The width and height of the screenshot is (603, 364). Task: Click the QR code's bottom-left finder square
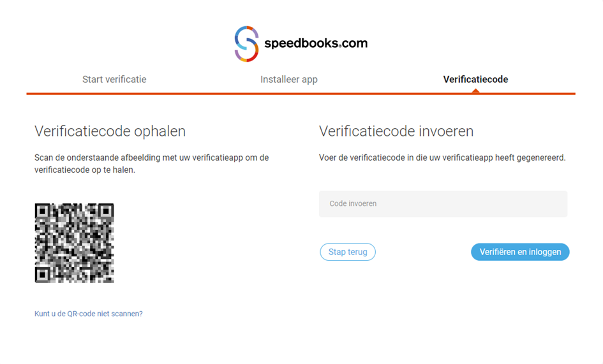coord(43,273)
